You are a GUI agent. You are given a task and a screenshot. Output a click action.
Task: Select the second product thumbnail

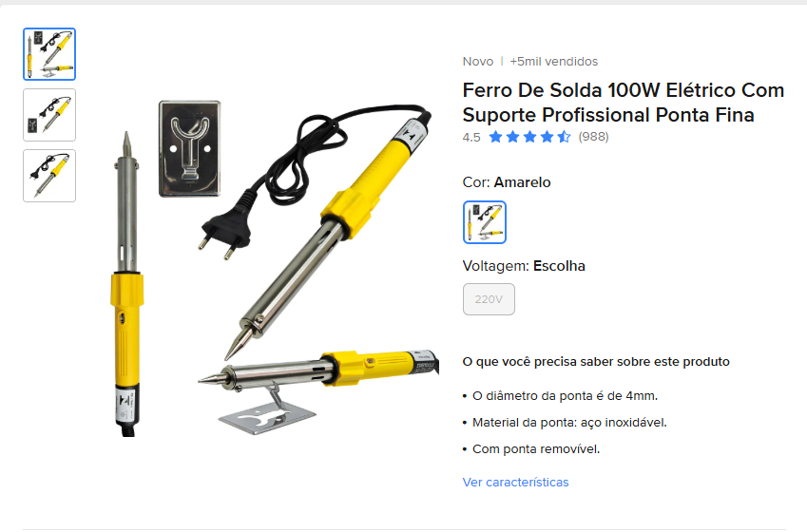[49, 115]
